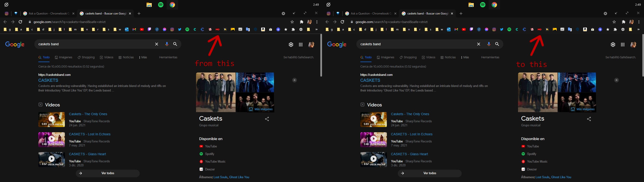This screenshot has height=182, width=644.
Task: Open tab search dropdown in left window
Action: tap(283, 14)
